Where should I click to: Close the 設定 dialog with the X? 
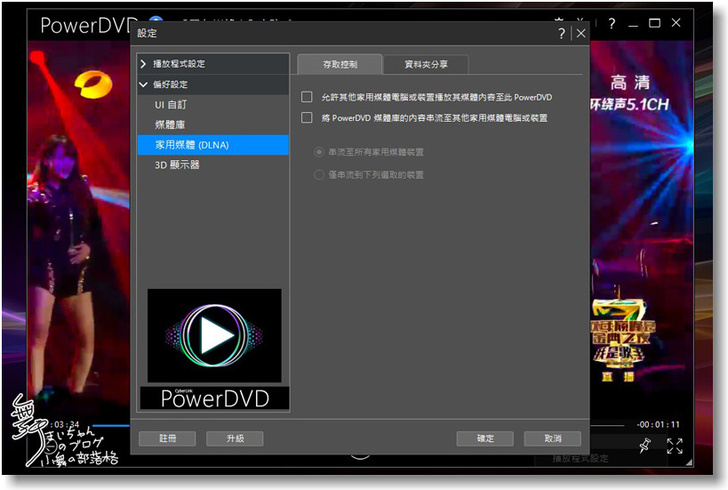pyautogui.click(x=580, y=33)
